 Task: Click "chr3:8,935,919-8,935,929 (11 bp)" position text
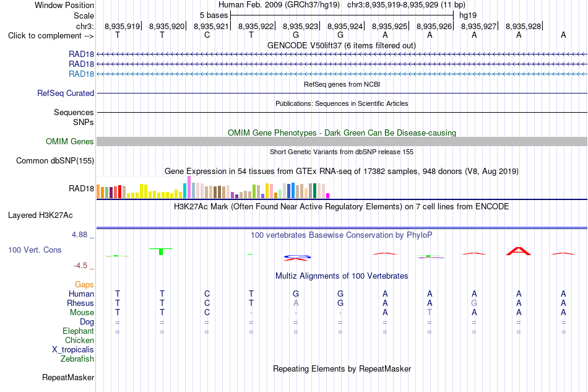407,5
